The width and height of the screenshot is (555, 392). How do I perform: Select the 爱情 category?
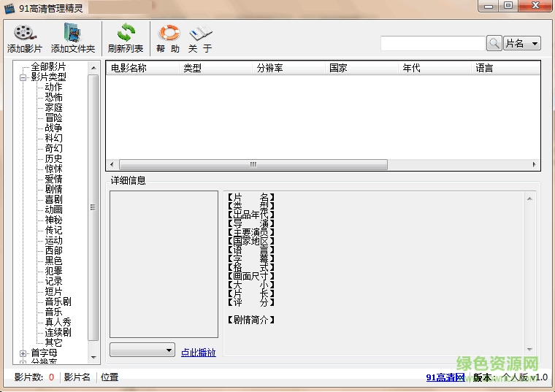[53, 180]
